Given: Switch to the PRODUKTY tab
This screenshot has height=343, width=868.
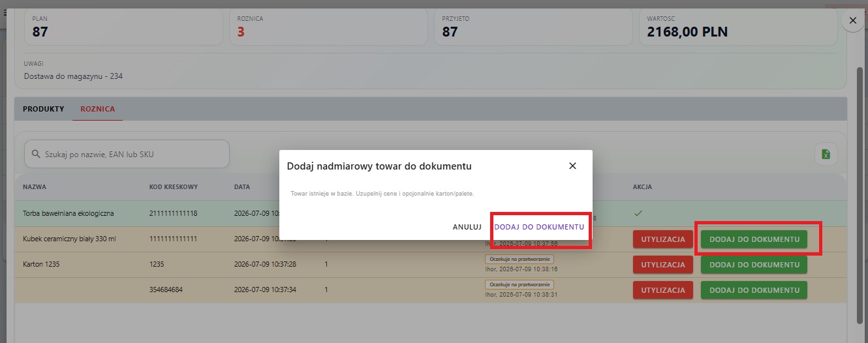Looking at the screenshot, I should (x=44, y=109).
